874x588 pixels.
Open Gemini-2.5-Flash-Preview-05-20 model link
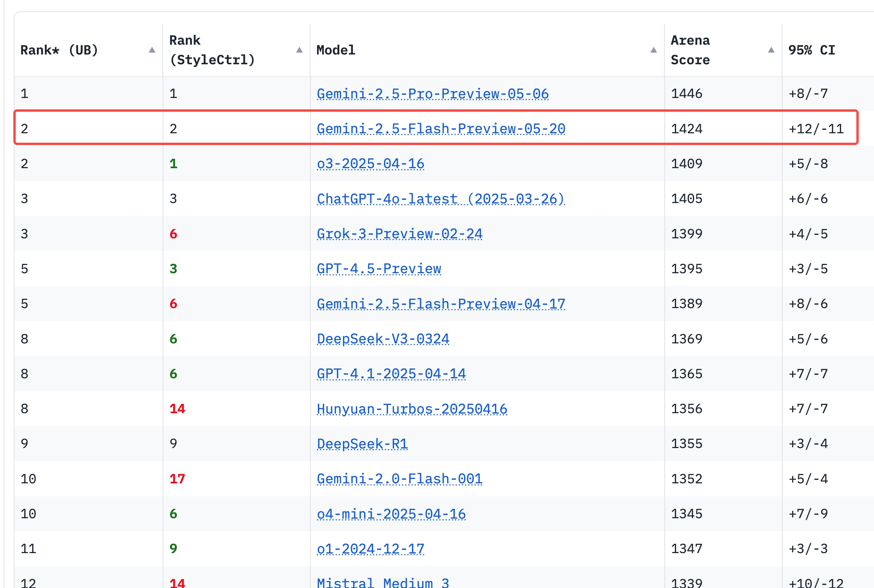(441, 129)
